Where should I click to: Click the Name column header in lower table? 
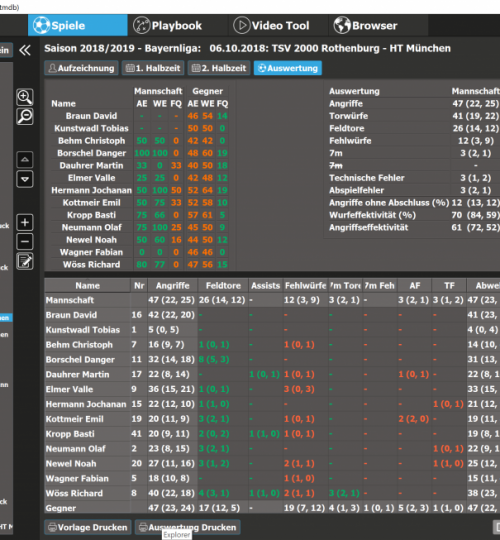coord(87,285)
